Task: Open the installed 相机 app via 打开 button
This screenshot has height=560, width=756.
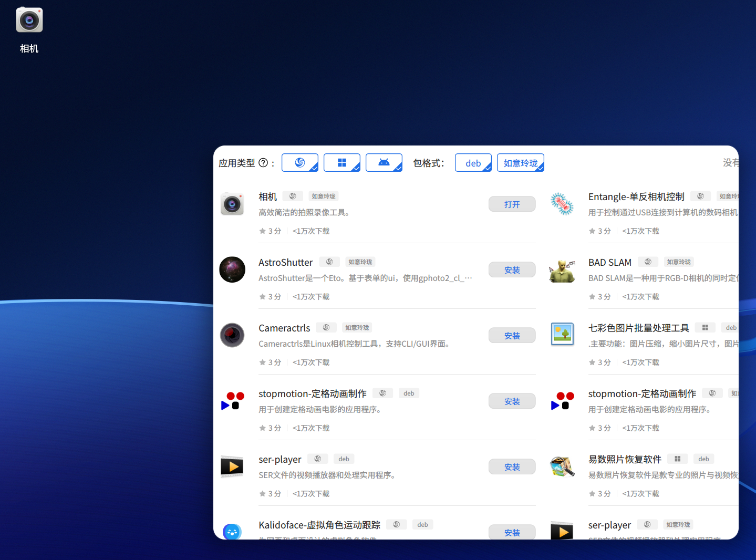Action: [x=512, y=204]
